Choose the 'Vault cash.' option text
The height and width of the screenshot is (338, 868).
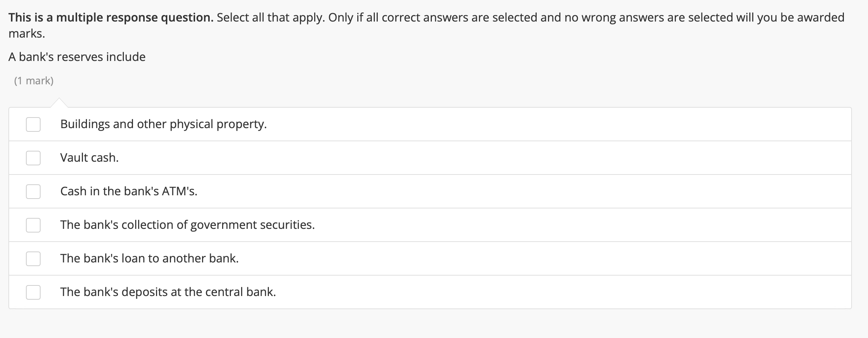click(90, 158)
